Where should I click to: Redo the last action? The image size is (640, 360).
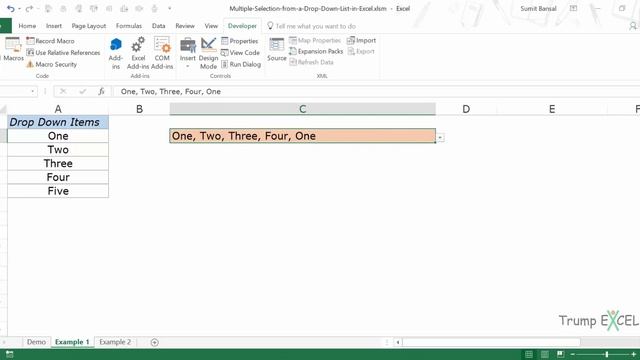point(29,9)
